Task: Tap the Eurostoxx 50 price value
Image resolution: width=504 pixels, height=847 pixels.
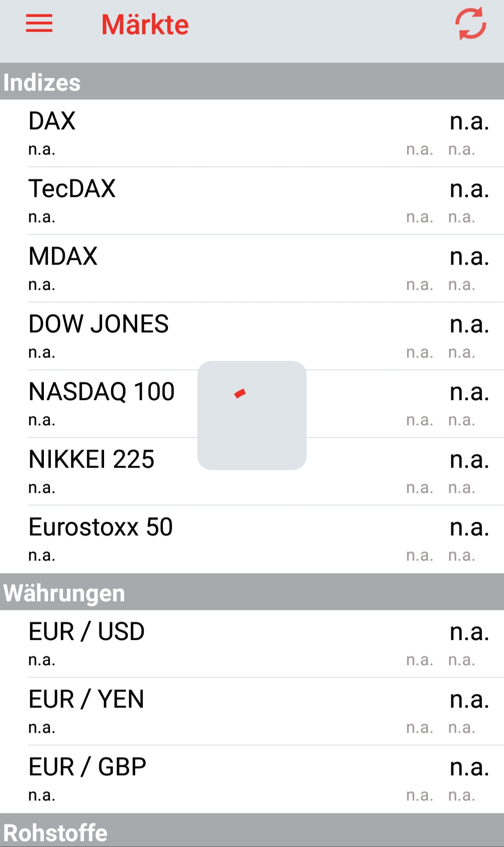Action: (469, 528)
